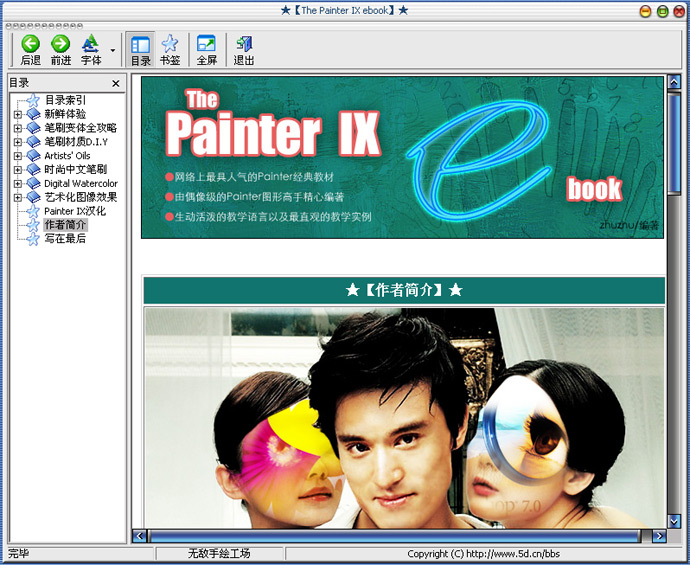Minimize the ebook window
690x565 pixels.
pyautogui.click(x=645, y=11)
